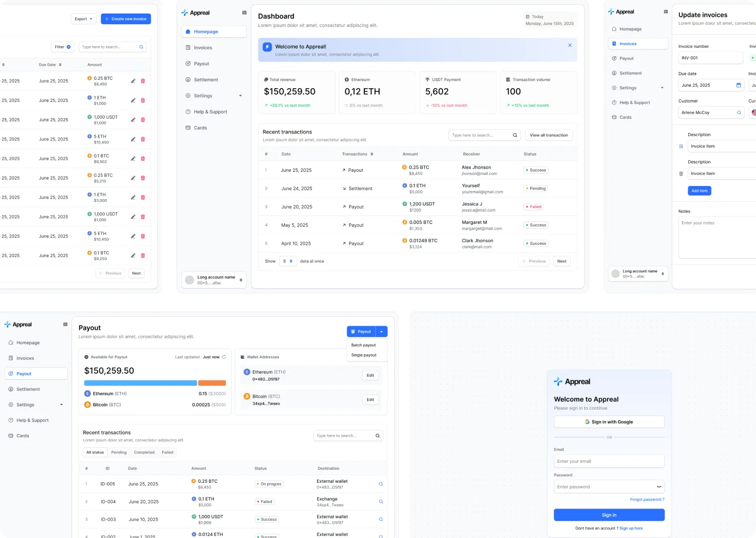Click the magnifier icon in the ID-005 payout row
The height and width of the screenshot is (538, 756).
[x=381, y=484]
